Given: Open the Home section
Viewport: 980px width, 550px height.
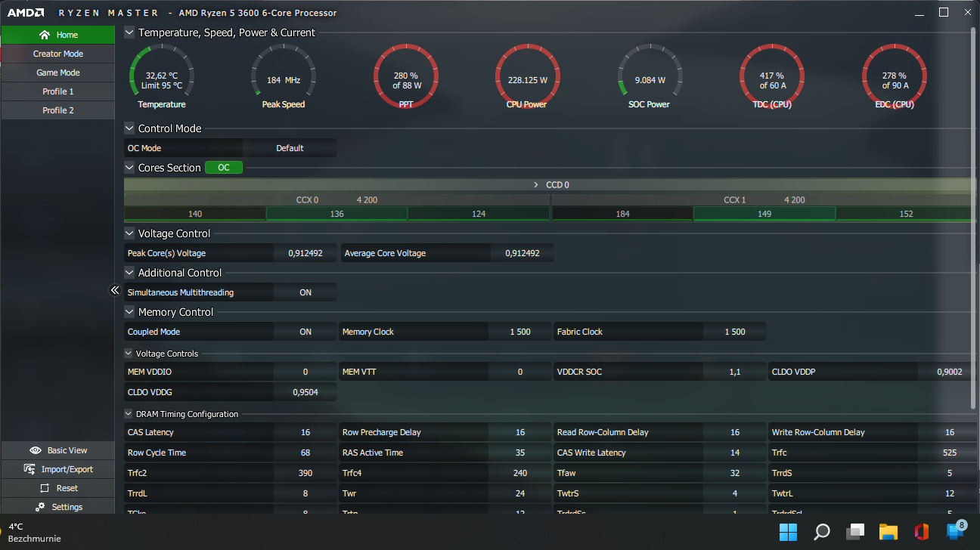Looking at the screenshot, I should [57, 35].
